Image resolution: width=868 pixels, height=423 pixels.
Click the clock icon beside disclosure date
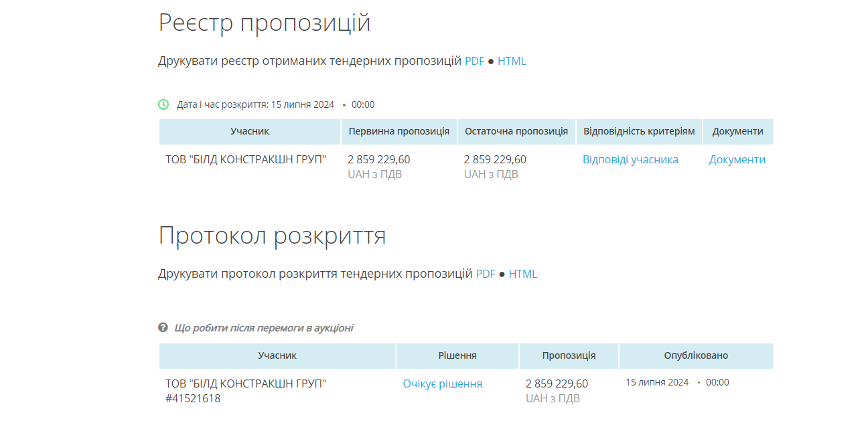161,104
